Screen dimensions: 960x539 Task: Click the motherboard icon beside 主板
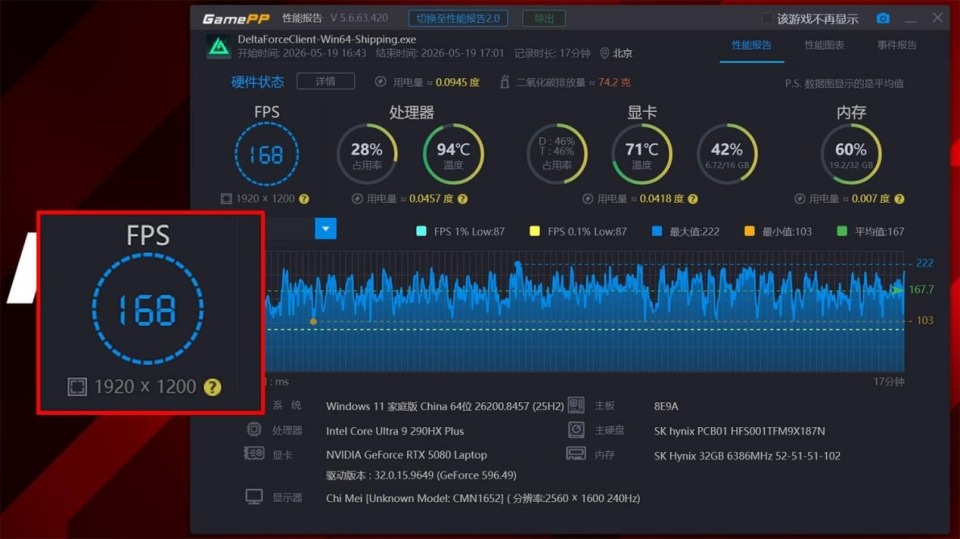tap(576, 405)
